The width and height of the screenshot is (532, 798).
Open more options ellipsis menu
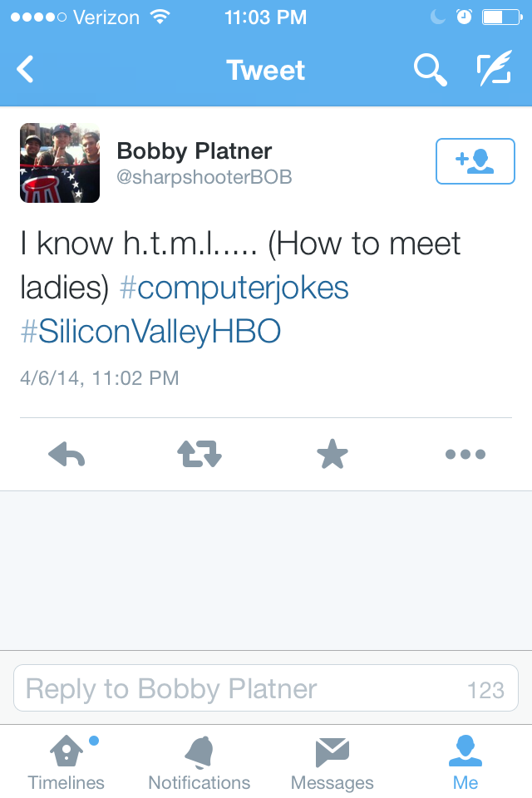coord(465,454)
